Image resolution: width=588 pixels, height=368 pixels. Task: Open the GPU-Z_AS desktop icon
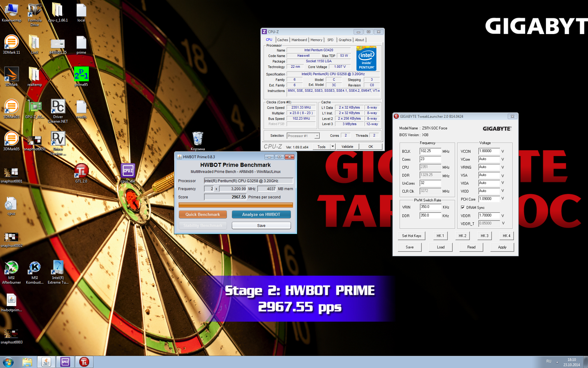click(35, 109)
